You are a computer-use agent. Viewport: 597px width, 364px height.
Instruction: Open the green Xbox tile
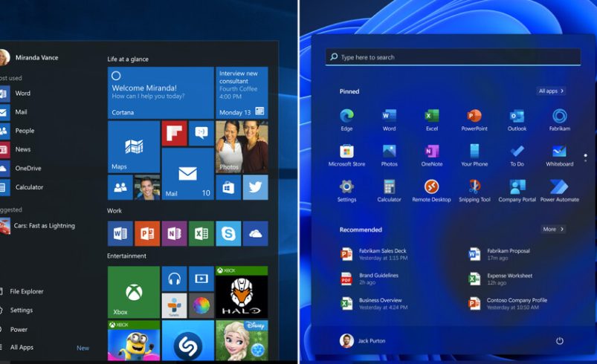point(134,293)
